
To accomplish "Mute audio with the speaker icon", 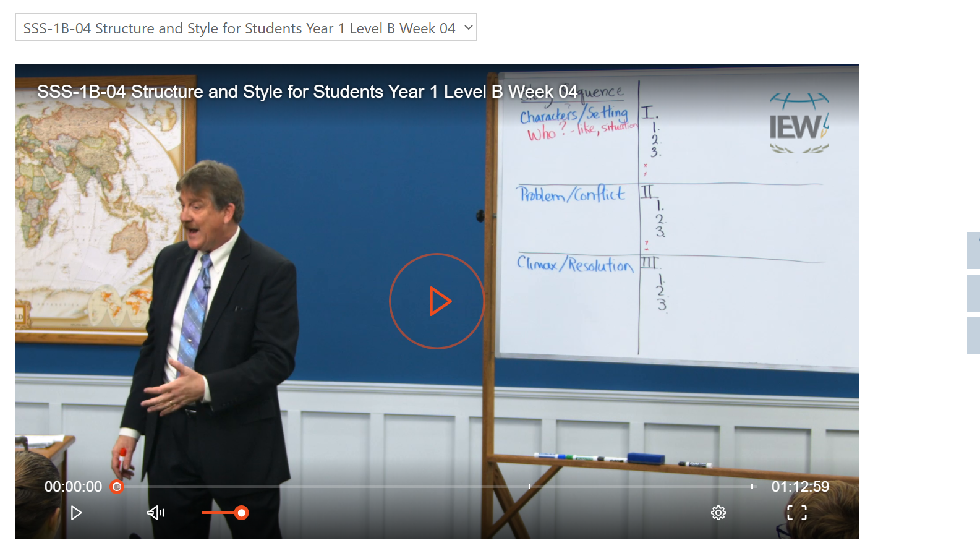I will click(155, 513).
